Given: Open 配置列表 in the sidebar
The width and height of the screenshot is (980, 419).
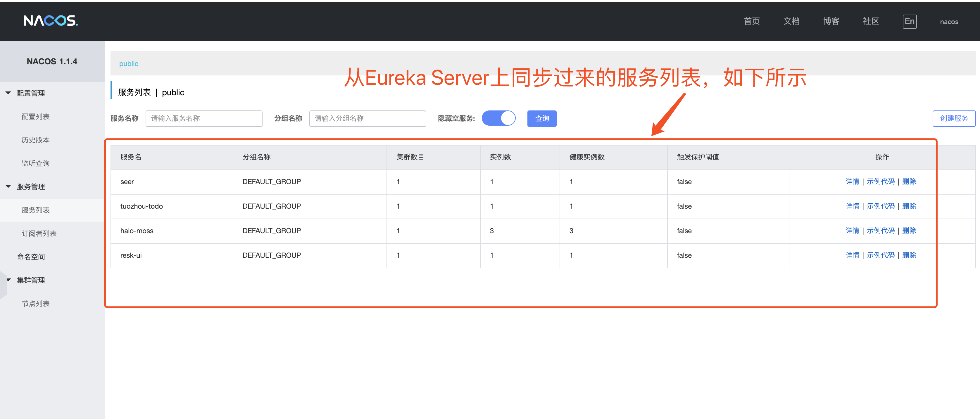Looking at the screenshot, I should tap(35, 117).
